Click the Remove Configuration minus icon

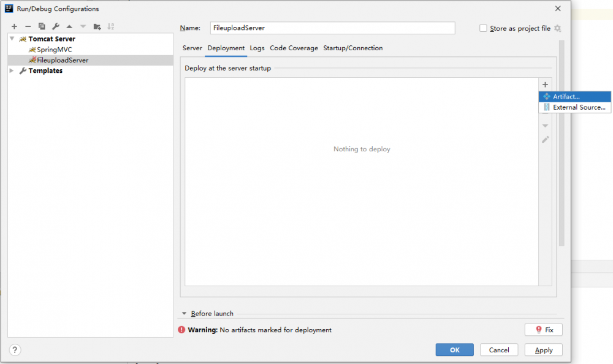point(28,26)
